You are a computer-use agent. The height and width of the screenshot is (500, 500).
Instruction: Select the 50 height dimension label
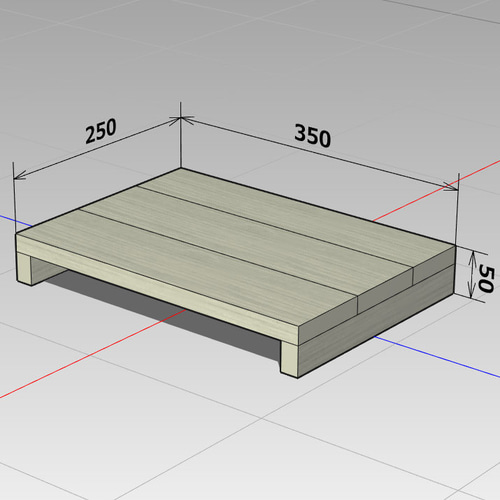tap(485, 278)
